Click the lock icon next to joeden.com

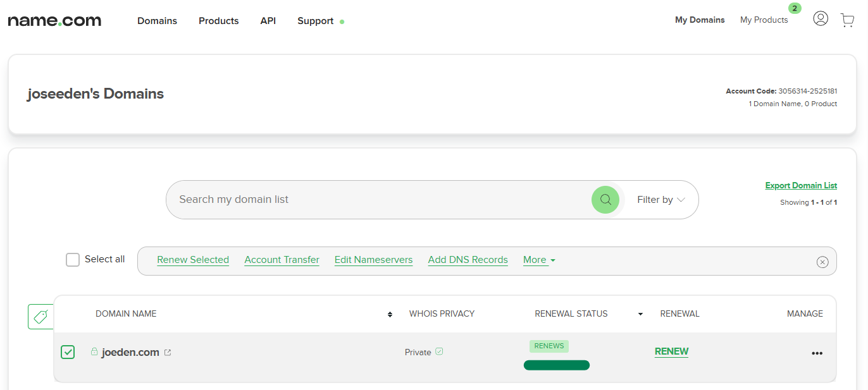click(94, 352)
